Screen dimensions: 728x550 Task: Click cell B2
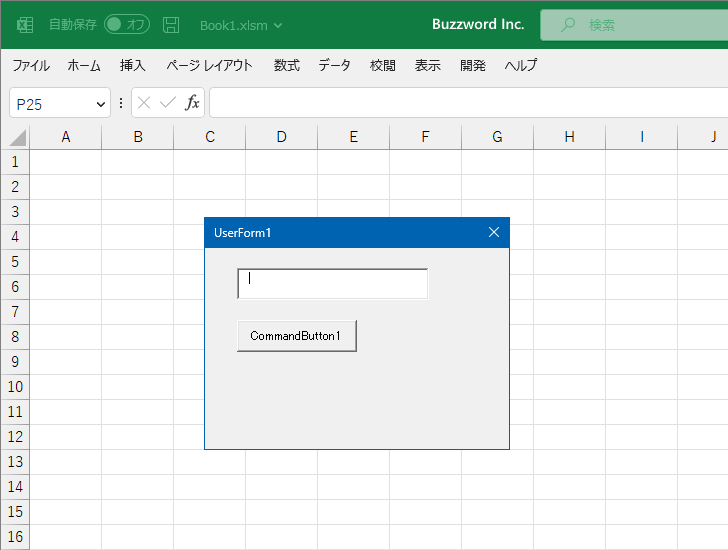[x=137, y=187]
